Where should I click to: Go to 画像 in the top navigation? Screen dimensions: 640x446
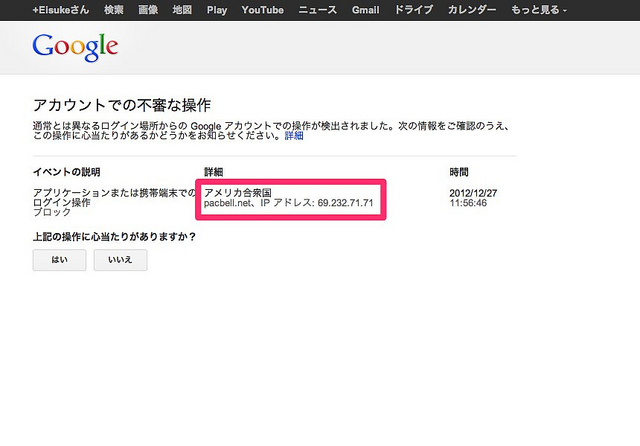point(148,10)
